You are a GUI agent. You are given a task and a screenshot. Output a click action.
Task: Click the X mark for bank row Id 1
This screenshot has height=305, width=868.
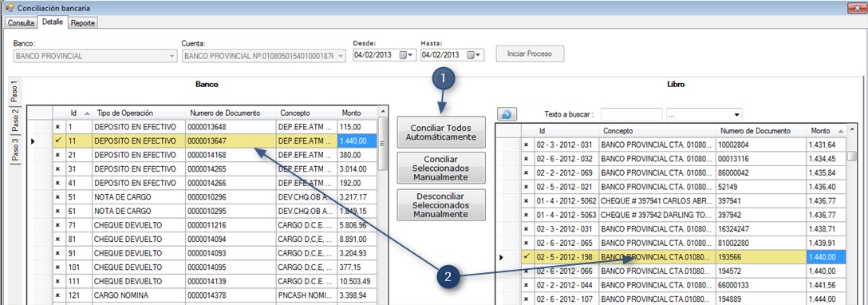(57, 127)
